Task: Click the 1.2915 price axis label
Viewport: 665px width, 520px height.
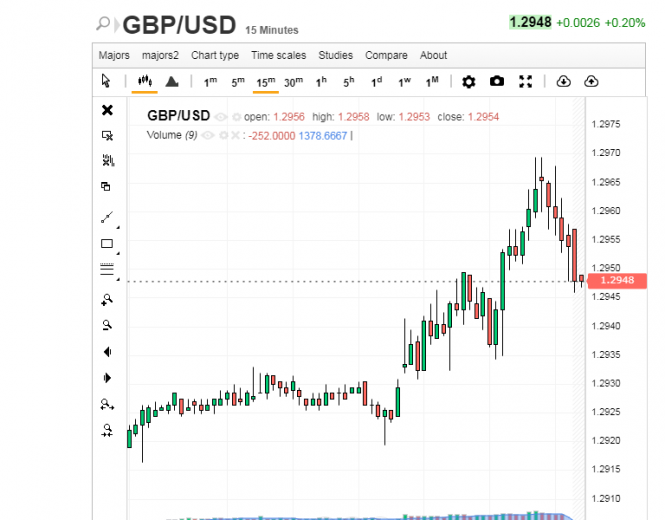Action: (x=606, y=469)
